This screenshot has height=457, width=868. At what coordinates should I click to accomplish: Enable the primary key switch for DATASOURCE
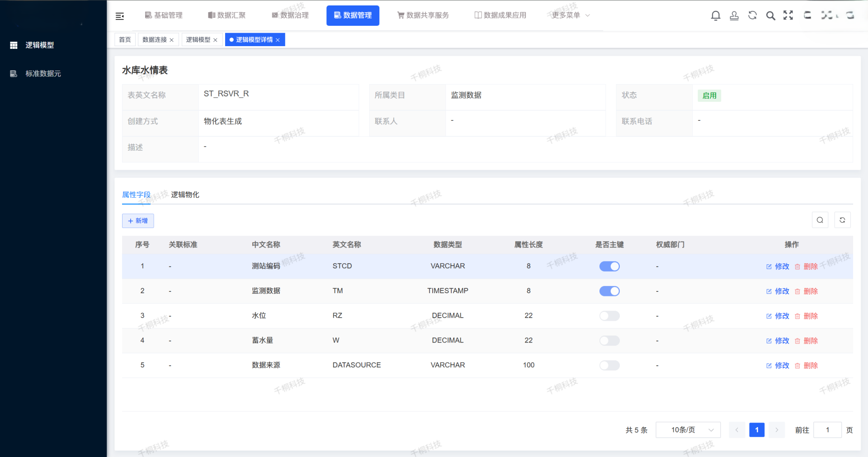609,365
